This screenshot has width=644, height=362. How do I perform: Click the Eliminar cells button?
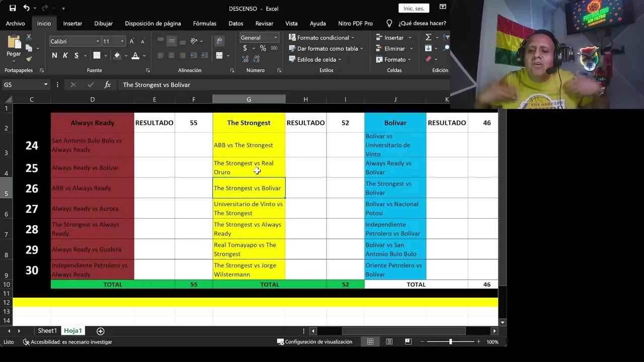(394, 48)
